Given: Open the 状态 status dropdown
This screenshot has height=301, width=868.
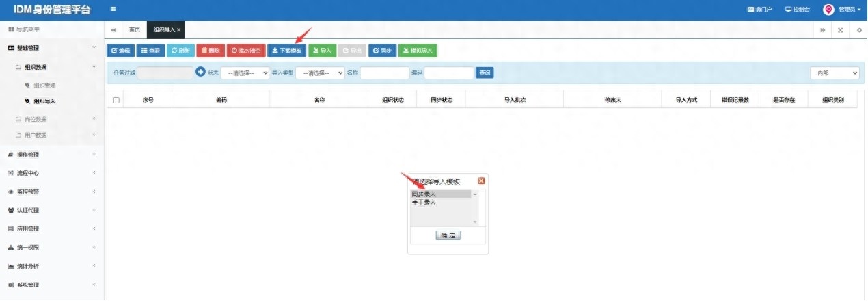Looking at the screenshot, I should click(245, 73).
